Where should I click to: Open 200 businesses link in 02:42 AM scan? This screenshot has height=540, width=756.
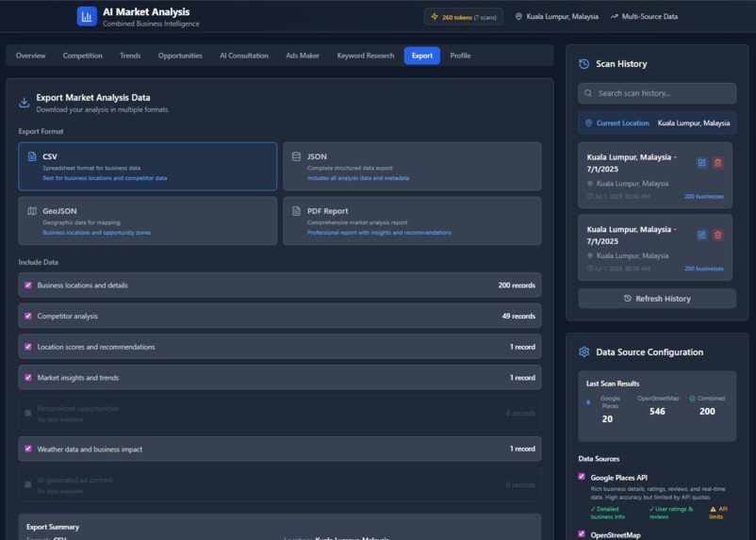pyautogui.click(x=704, y=196)
